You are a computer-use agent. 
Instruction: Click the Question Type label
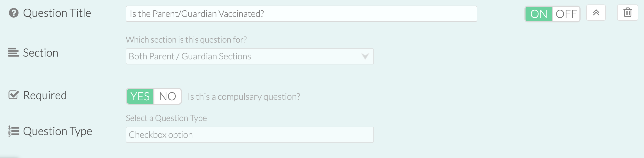58,131
